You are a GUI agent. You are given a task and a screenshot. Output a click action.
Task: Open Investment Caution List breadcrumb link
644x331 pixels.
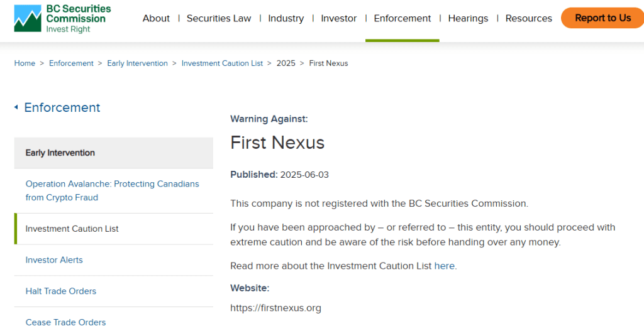tap(222, 63)
